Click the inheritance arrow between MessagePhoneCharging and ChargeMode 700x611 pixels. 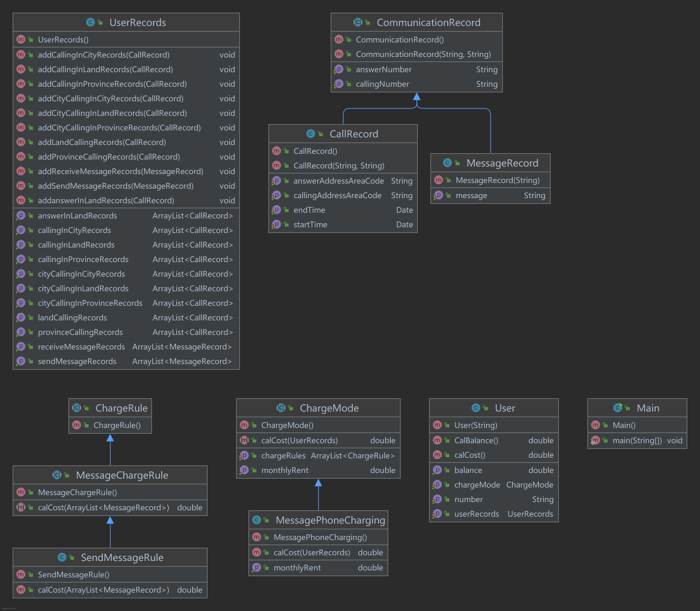tap(318, 494)
